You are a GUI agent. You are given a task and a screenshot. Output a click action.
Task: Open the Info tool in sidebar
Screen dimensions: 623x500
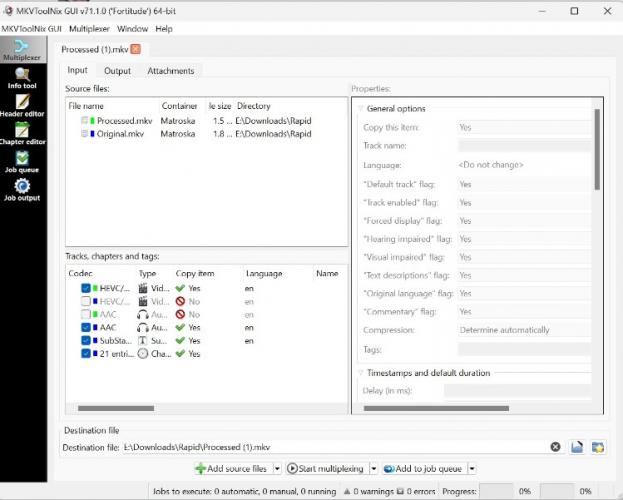click(x=21, y=78)
